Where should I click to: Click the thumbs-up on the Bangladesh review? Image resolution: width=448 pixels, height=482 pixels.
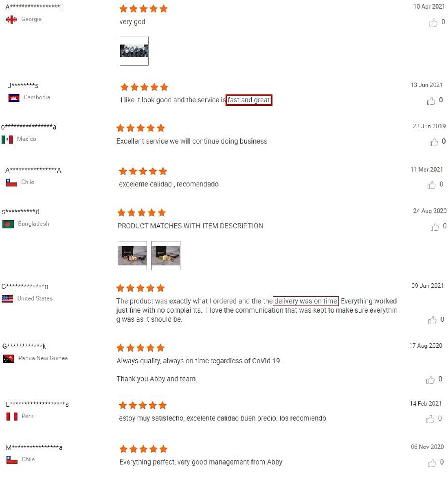click(x=435, y=227)
